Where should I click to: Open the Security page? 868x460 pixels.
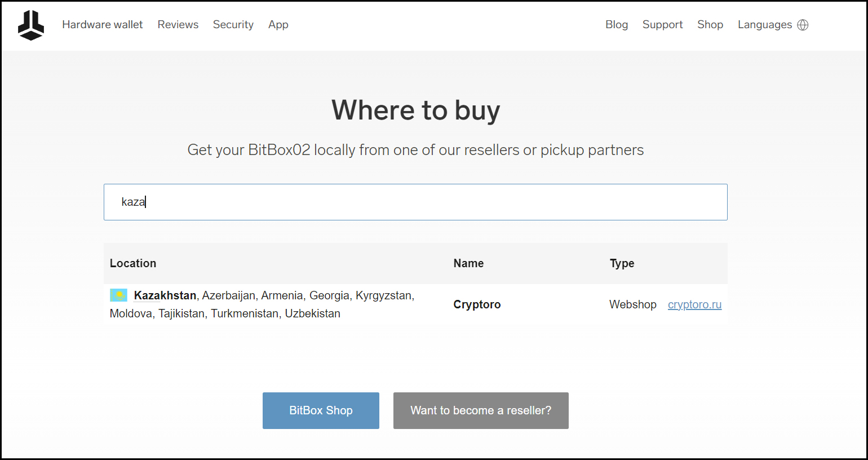point(233,25)
